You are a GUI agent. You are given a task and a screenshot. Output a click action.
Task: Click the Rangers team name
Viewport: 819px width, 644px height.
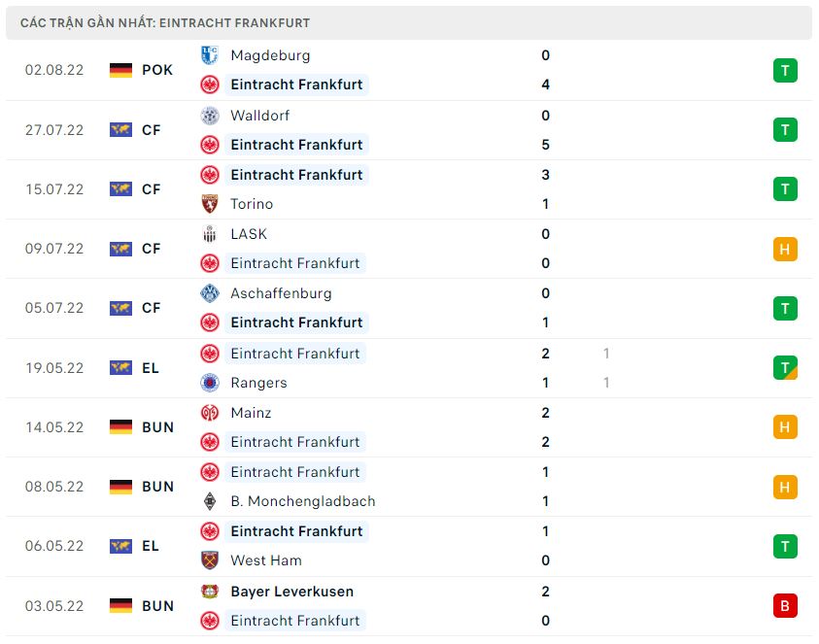[259, 383]
